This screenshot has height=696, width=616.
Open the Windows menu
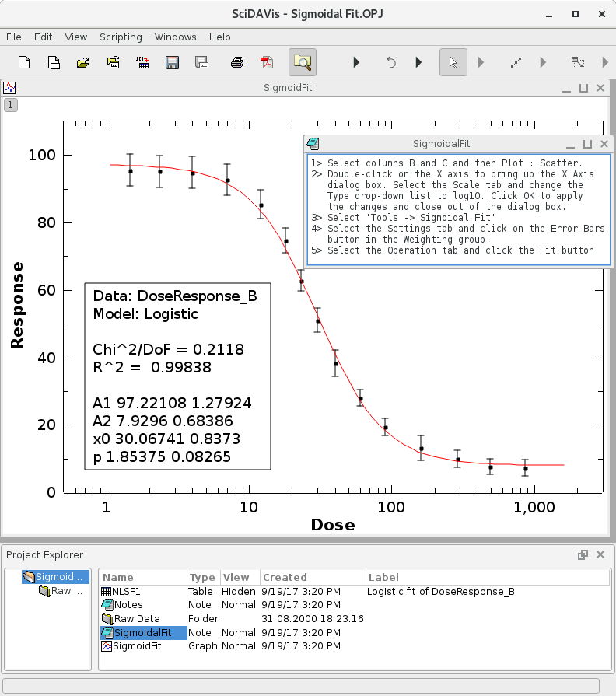point(175,37)
